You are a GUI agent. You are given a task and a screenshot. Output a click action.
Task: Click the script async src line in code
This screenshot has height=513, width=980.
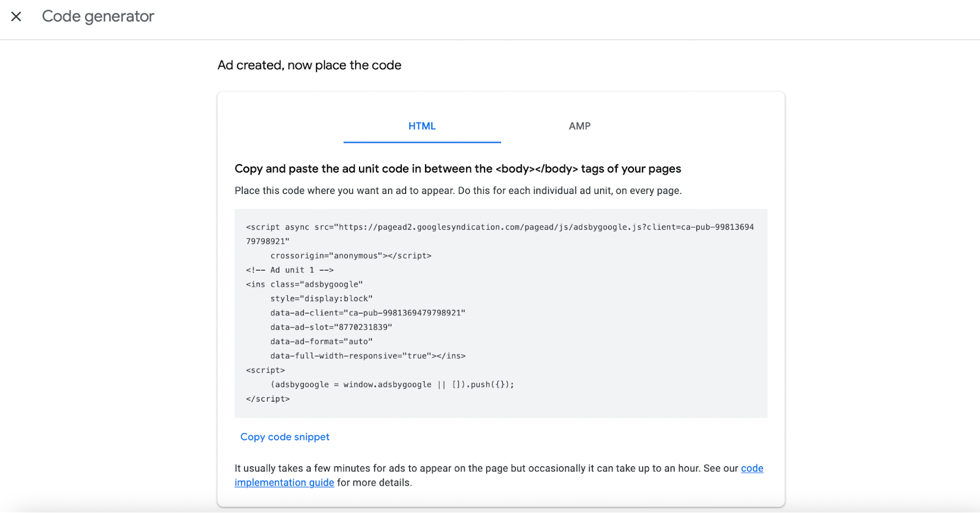499,227
